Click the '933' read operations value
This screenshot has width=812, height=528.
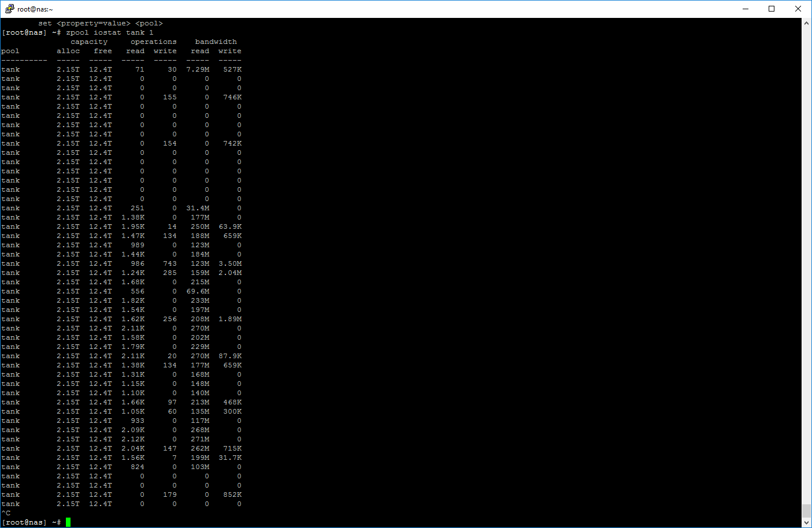coord(138,421)
